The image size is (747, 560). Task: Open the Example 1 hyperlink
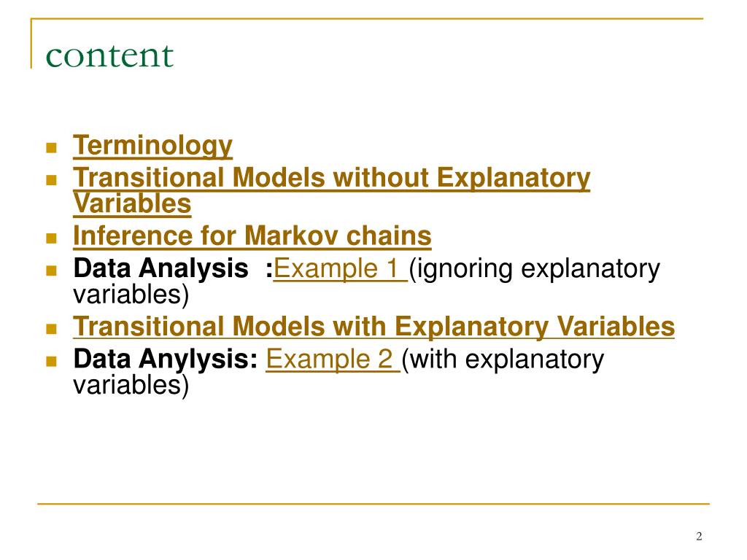pyautogui.click(x=340, y=268)
